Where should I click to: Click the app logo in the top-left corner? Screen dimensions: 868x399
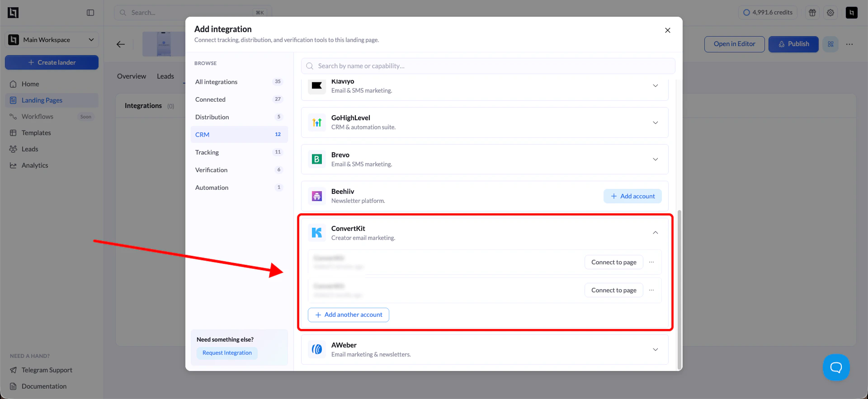tap(13, 13)
